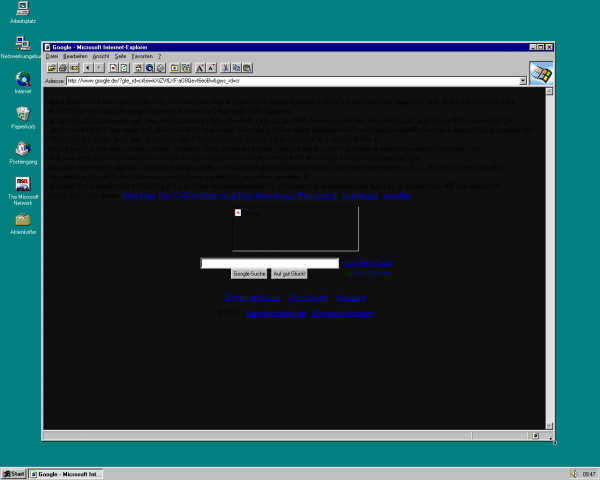600x480 pixels.
Task: Increase font size with larger A icon
Action: coord(200,68)
